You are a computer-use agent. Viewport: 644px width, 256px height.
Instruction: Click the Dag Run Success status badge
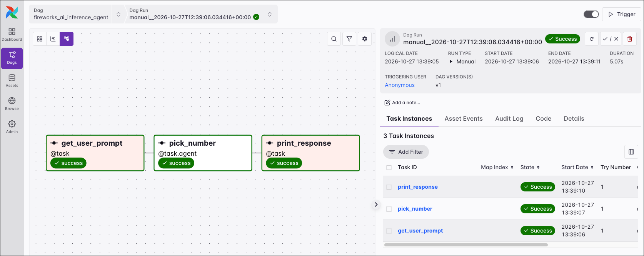tap(562, 39)
